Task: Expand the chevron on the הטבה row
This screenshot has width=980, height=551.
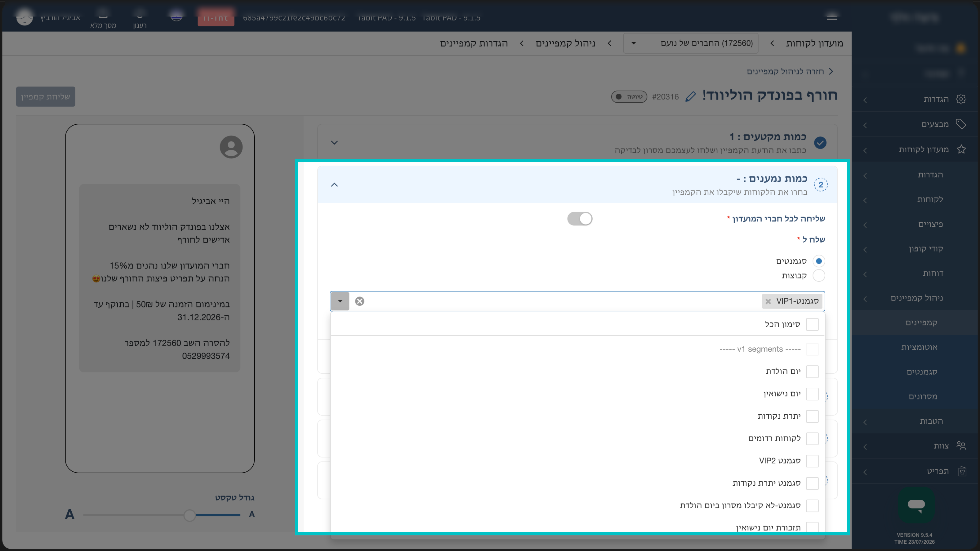Action: point(865,422)
